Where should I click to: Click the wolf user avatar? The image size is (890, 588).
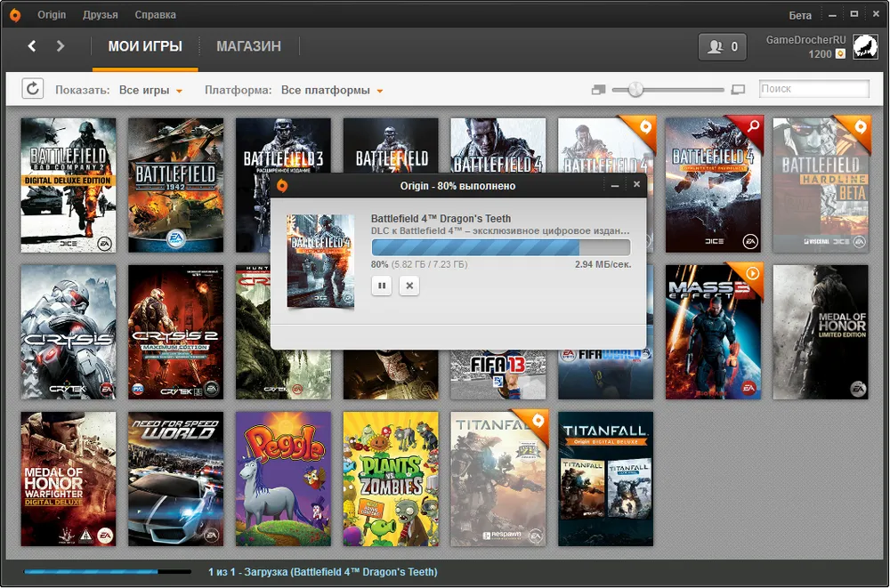coord(864,46)
